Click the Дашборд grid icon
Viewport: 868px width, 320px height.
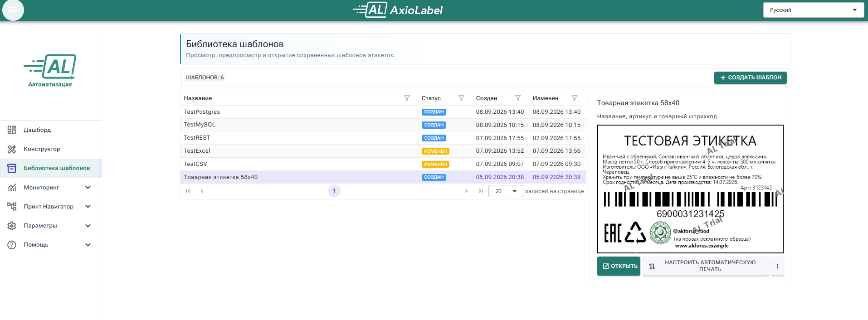[x=12, y=130]
